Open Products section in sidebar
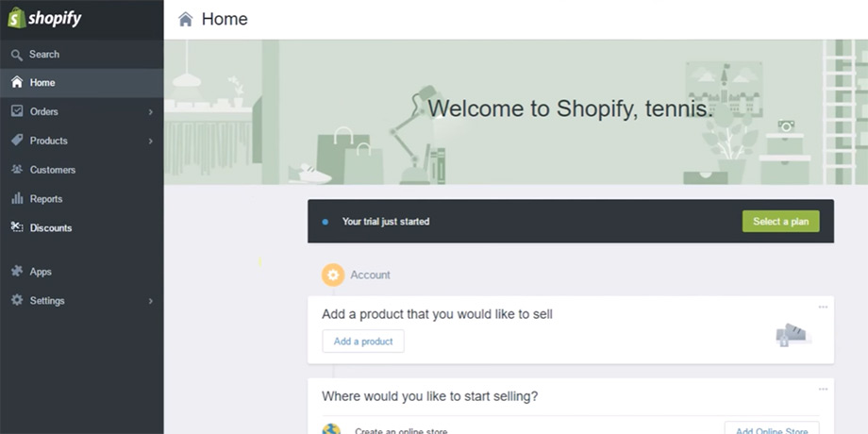Screen dimensions: 868x434 82,141
